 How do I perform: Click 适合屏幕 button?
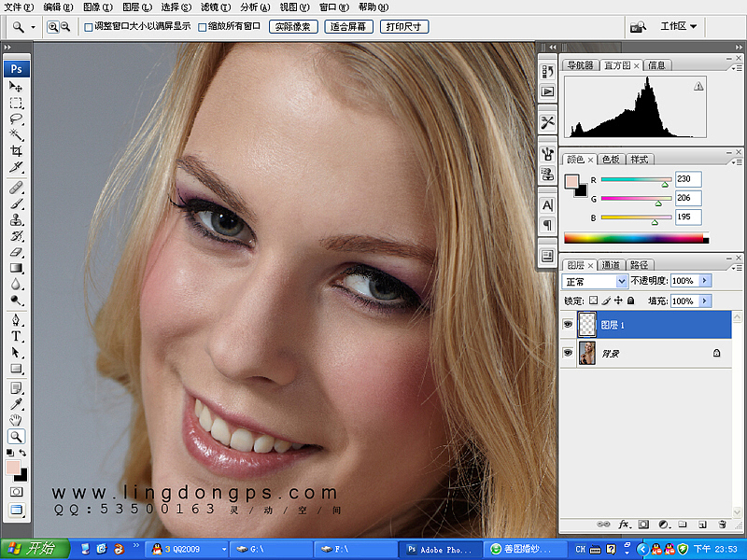(348, 27)
